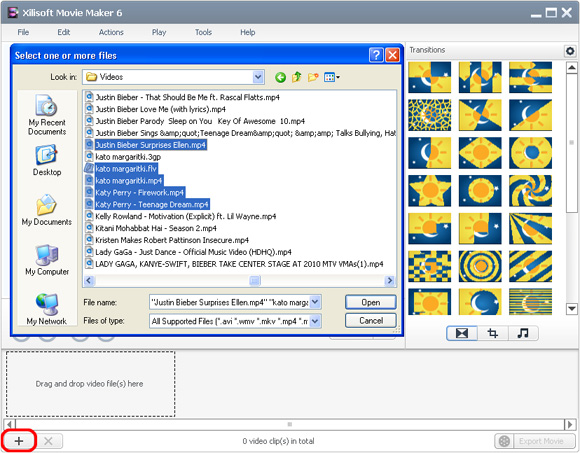
Task: Select the diagonal stripes transition thumbnail
Action: (x=530, y=266)
